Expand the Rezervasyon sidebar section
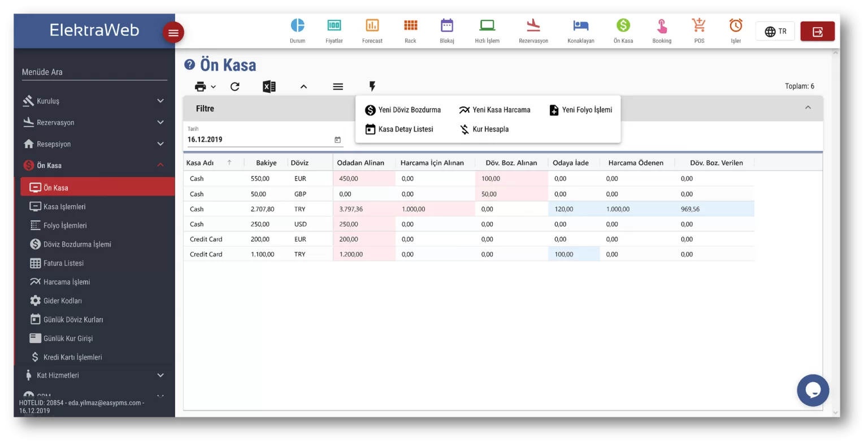Image resolution: width=868 pixels, height=445 pixels. coord(93,123)
